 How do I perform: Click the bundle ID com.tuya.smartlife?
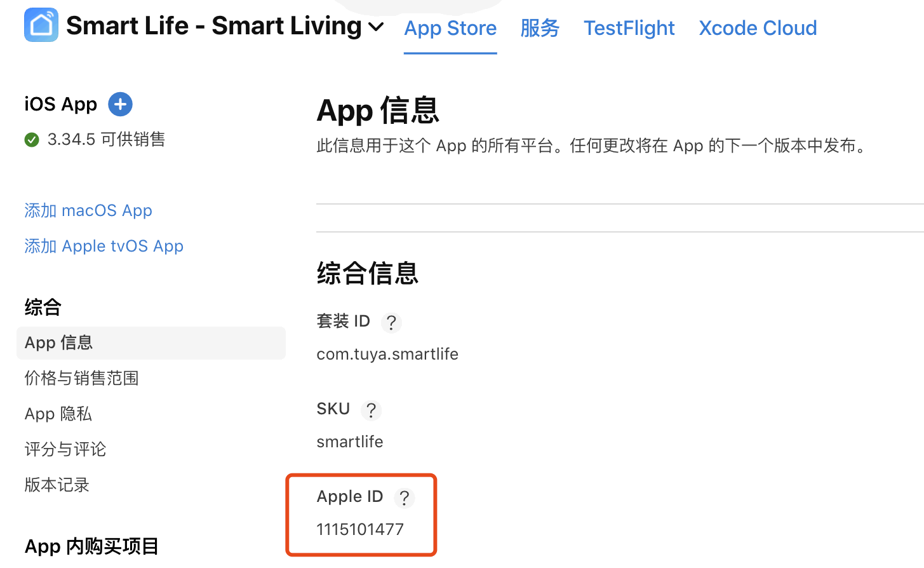[x=387, y=354]
